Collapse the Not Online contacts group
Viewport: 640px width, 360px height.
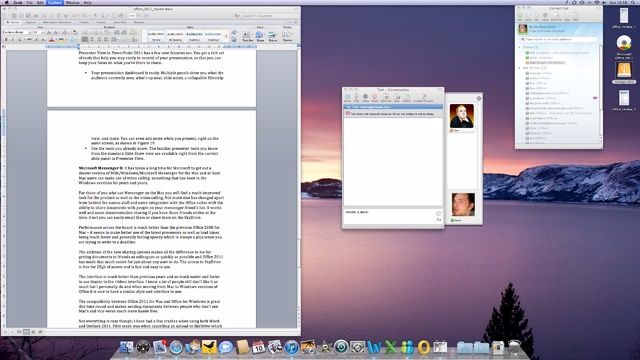tap(520, 68)
